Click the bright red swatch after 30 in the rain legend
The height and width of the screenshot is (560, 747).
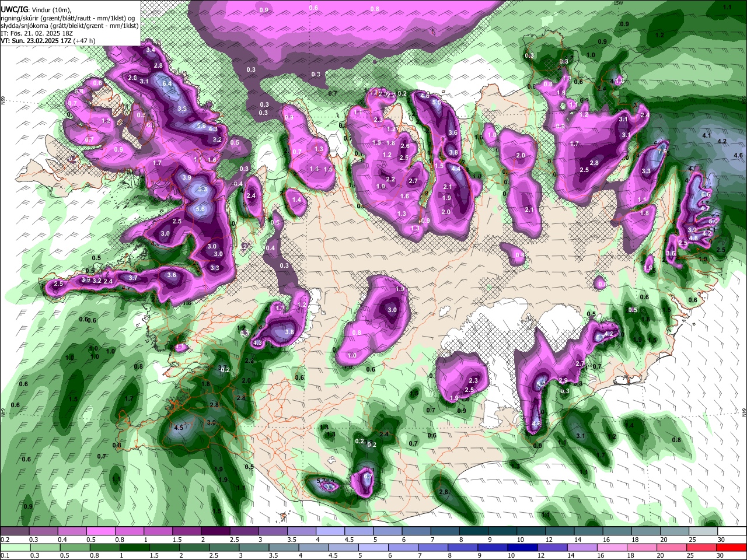tap(732, 547)
